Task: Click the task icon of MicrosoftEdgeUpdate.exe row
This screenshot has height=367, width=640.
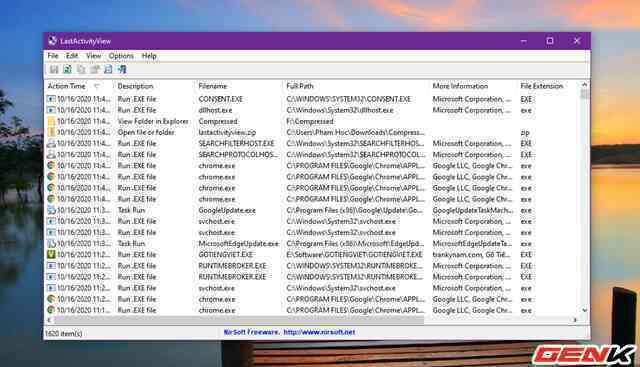Action: coord(51,243)
